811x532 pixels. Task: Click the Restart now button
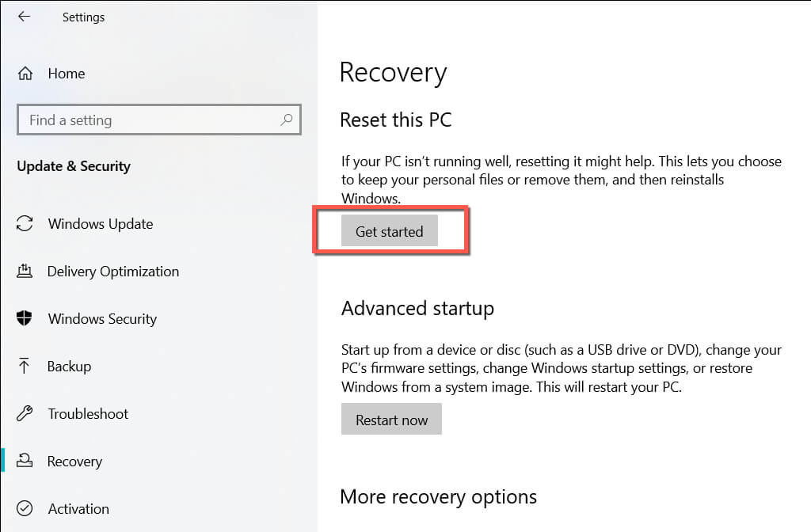[x=391, y=420]
